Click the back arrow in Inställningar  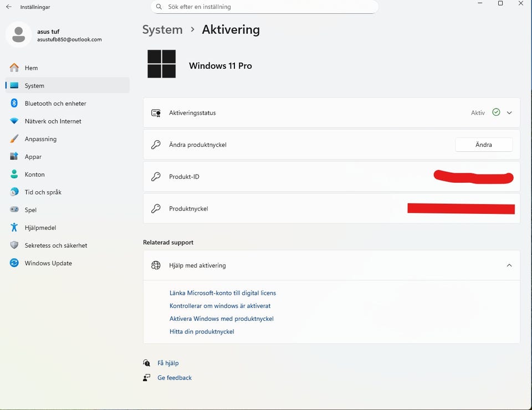pyautogui.click(x=9, y=7)
